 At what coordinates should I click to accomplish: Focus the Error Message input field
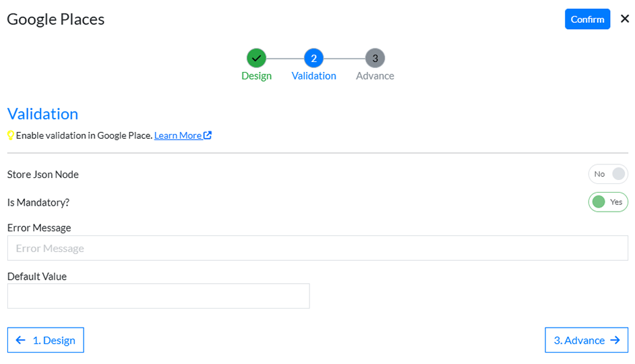click(317, 248)
